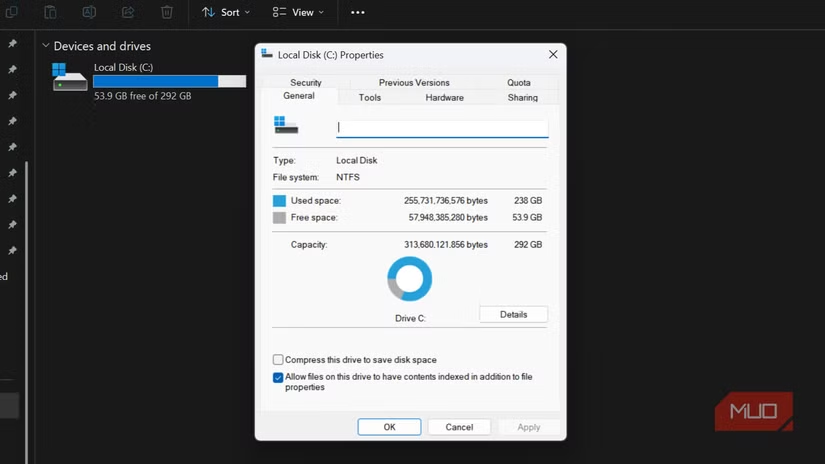Image resolution: width=825 pixels, height=464 pixels.
Task: Click the Rename icon in the toolbar
Action: [x=89, y=12]
